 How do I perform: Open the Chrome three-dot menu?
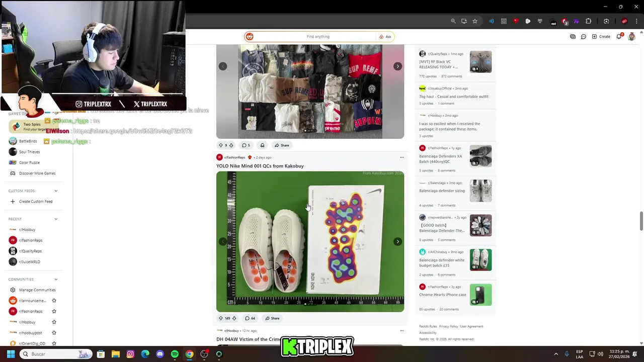(635, 21)
